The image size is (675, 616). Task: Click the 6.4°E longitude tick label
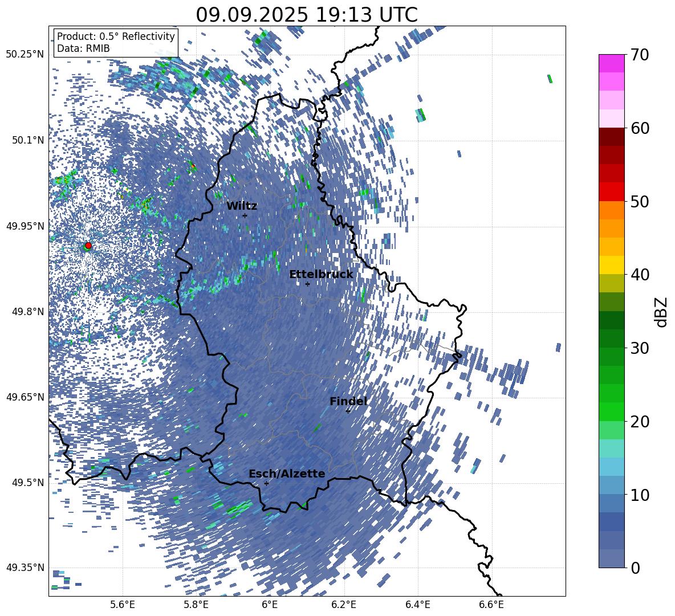[x=418, y=605]
